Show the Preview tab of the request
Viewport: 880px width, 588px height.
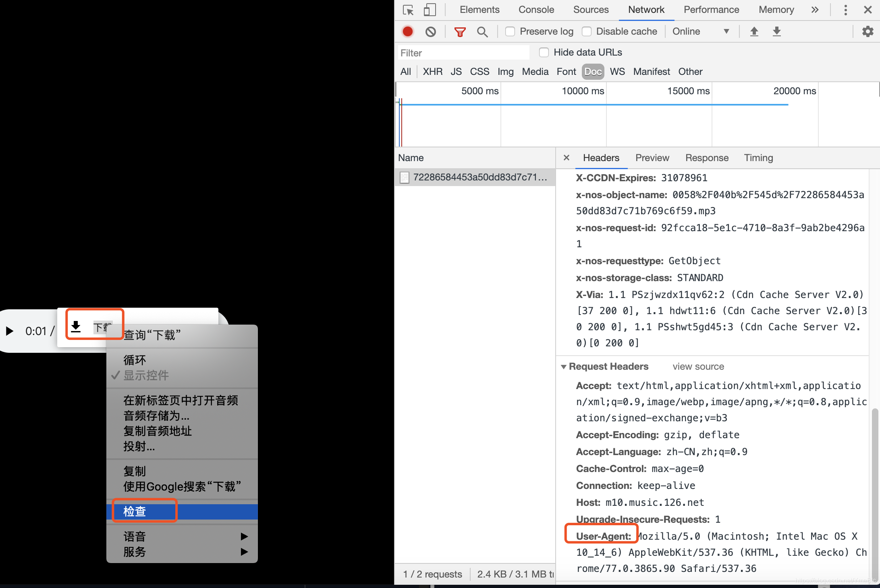[x=652, y=157]
